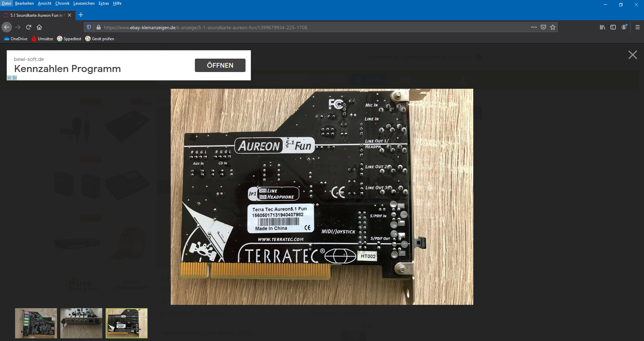This screenshot has height=341, width=644.
Task: Click the bewi-soft.de ad link
Action: [29, 59]
